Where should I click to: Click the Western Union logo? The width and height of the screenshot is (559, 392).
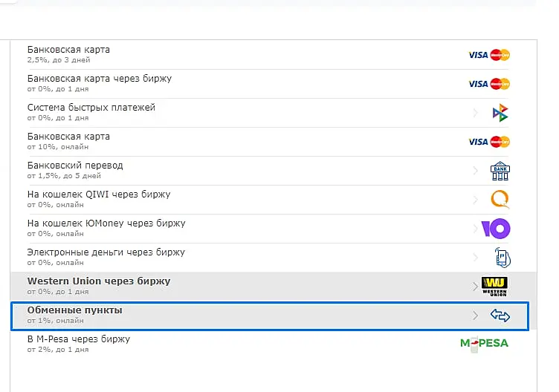(494, 287)
